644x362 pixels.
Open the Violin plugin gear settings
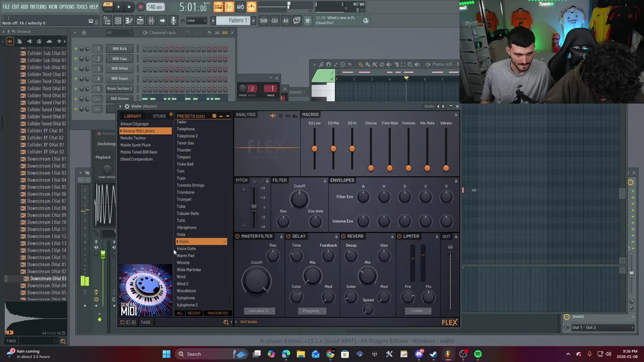127,107
